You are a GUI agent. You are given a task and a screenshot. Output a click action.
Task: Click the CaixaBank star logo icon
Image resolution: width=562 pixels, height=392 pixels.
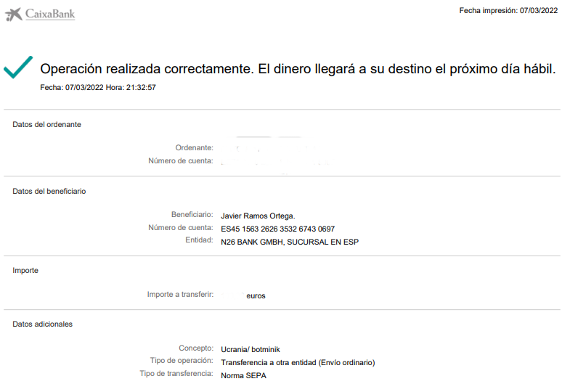pyautogui.click(x=13, y=15)
